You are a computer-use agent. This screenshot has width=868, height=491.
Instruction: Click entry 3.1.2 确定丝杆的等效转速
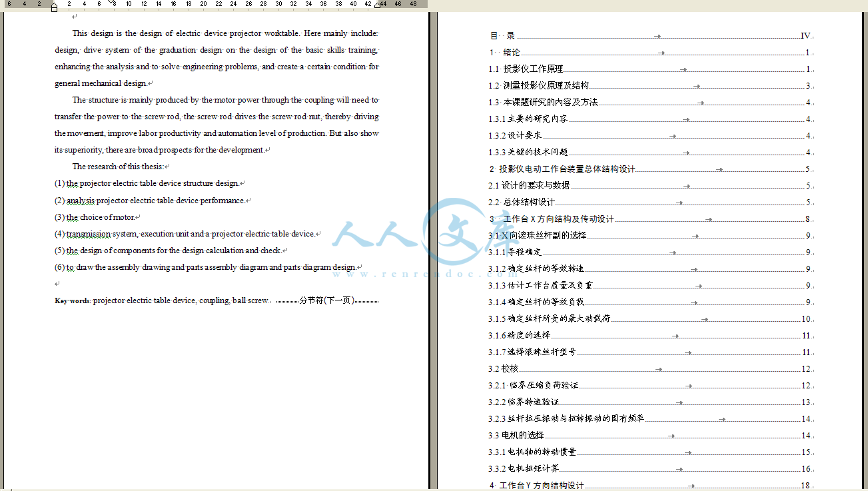click(651, 269)
